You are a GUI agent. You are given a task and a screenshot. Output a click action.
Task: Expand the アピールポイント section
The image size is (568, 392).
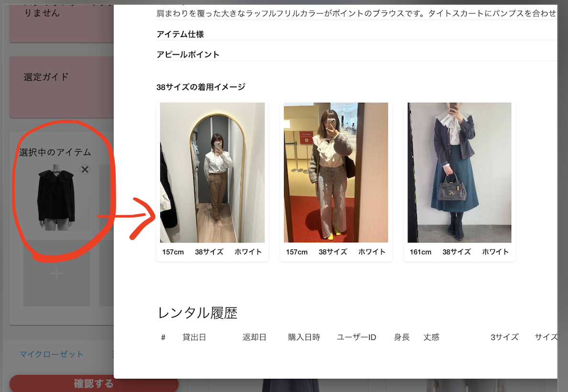coord(188,54)
